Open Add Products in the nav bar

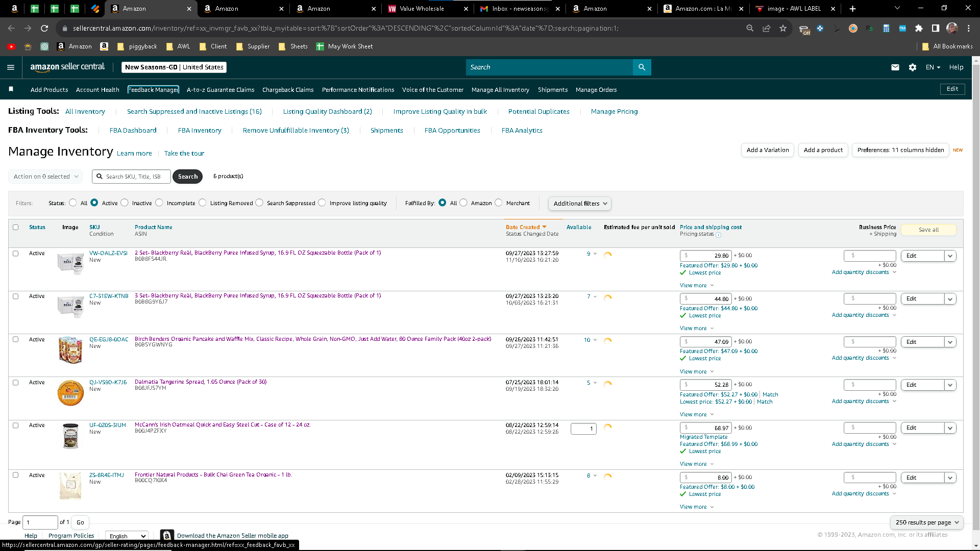(49, 90)
